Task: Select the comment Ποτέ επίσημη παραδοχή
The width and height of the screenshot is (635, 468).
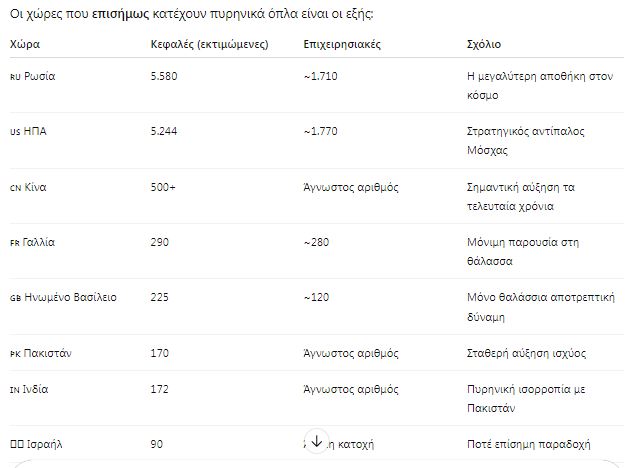Action: (529, 443)
